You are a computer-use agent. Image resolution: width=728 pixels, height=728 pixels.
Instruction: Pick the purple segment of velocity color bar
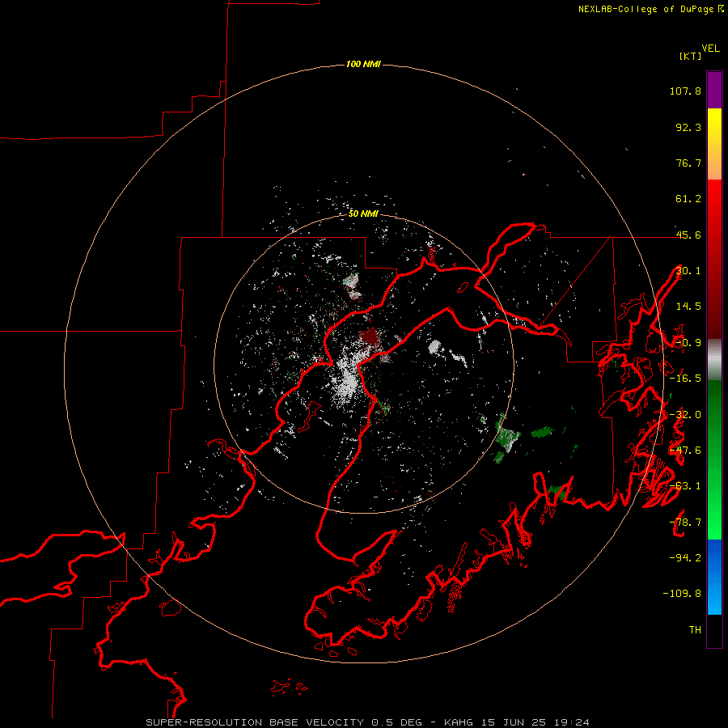tap(714, 91)
